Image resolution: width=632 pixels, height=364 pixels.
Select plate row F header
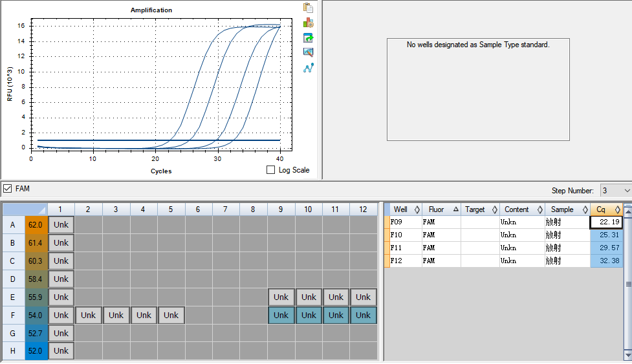(x=13, y=316)
